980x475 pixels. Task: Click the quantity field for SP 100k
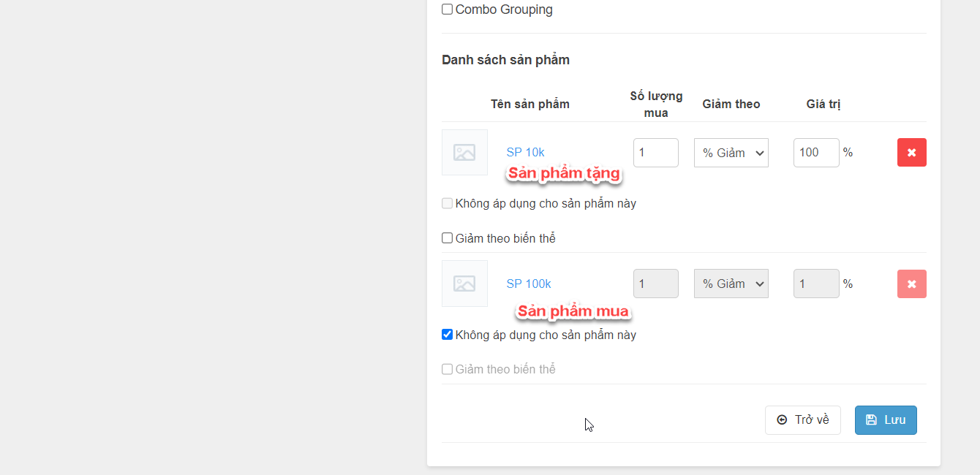pos(655,284)
